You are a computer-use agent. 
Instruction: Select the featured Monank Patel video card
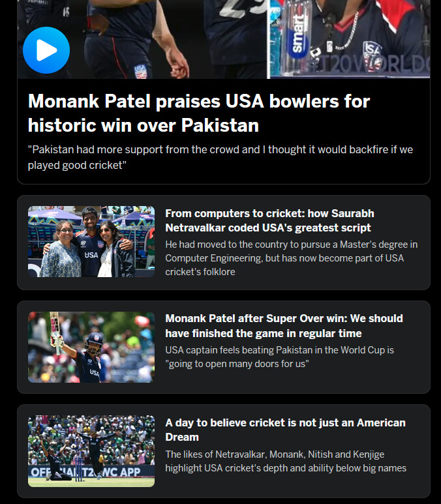(224, 92)
